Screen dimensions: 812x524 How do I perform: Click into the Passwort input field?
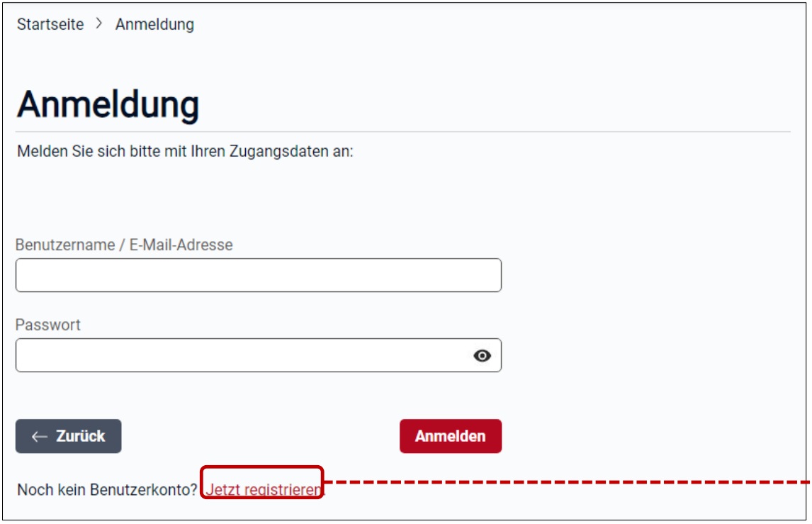coord(241,355)
